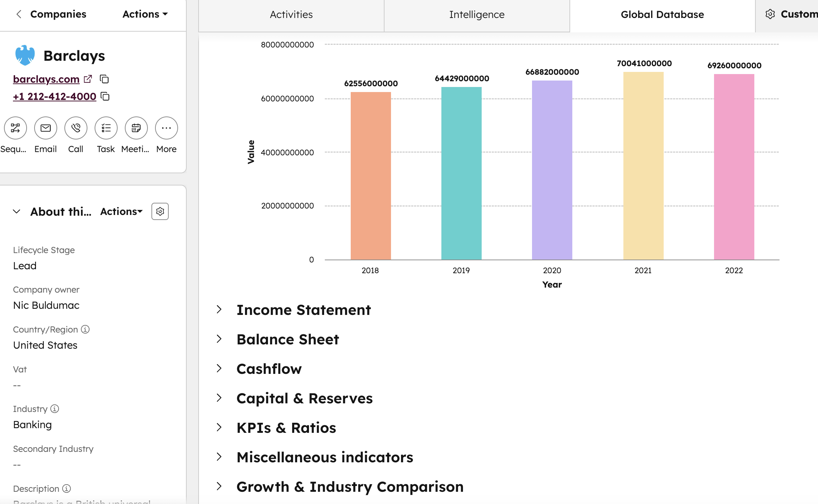Click the 2018 orange bar
The width and height of the screenshot is (818, 504).
point(371,176)
